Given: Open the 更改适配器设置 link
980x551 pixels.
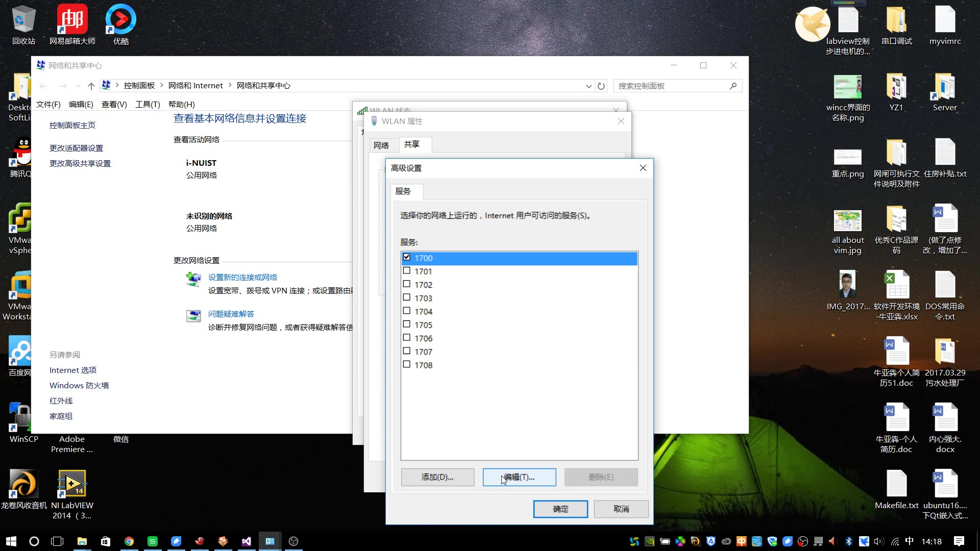Looking at the screenshot, I should pyautogui.click(x=76, y=148).
